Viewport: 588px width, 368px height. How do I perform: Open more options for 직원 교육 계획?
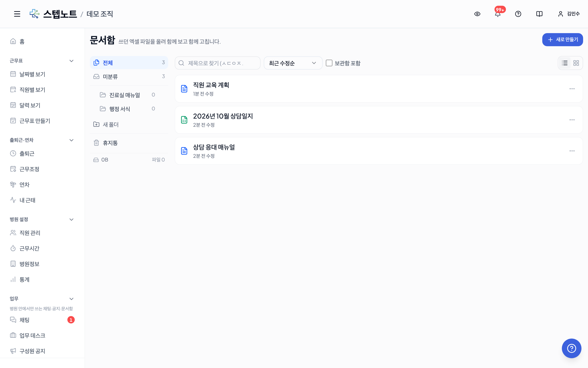click(x=572, y=89)
